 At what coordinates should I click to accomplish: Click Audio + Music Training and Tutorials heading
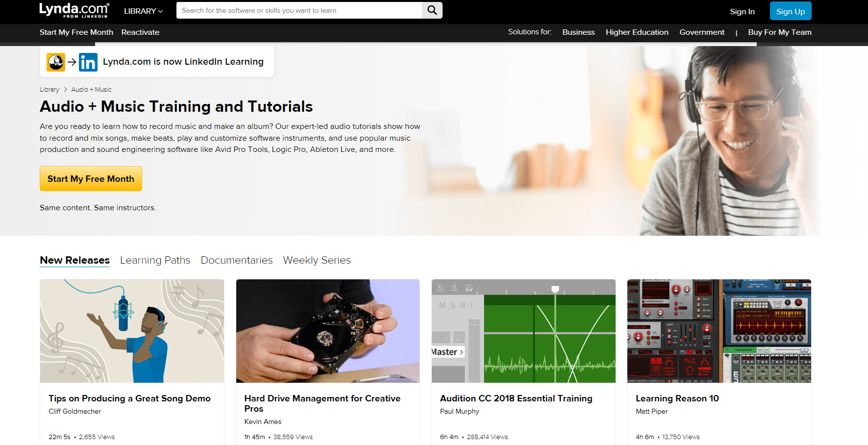click(176, 106)
